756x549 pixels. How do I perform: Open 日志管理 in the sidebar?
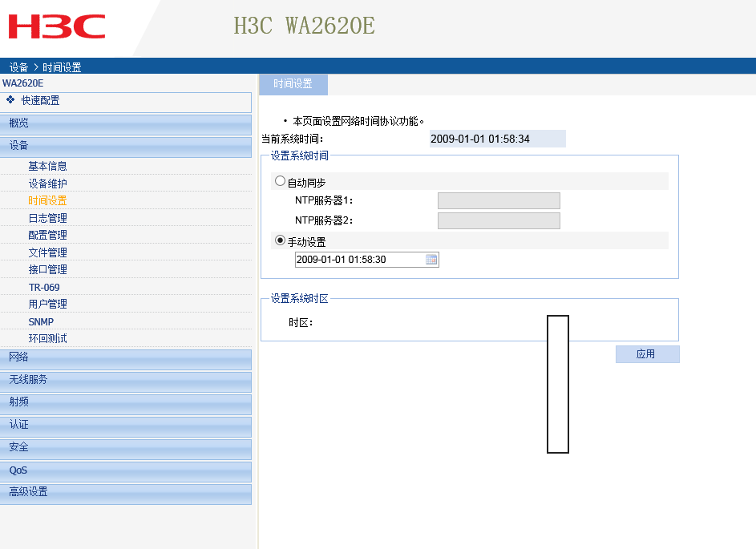47,218
